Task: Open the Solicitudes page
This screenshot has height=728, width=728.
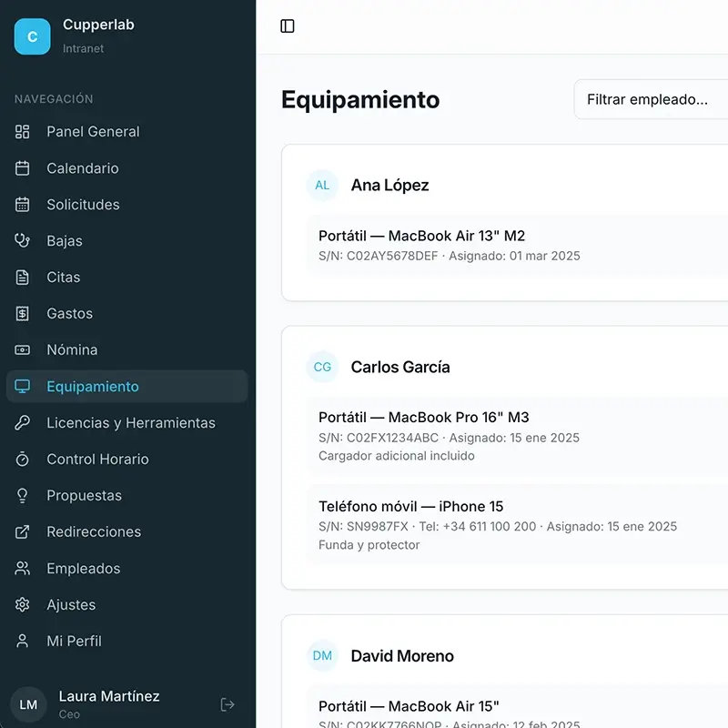Action: 126,204
